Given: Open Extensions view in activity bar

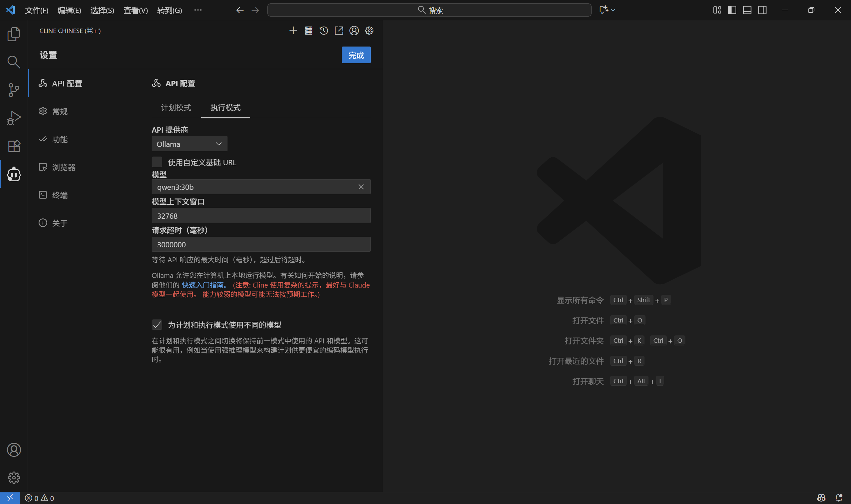Looking at the screenshot, I should tap(14, 146).
